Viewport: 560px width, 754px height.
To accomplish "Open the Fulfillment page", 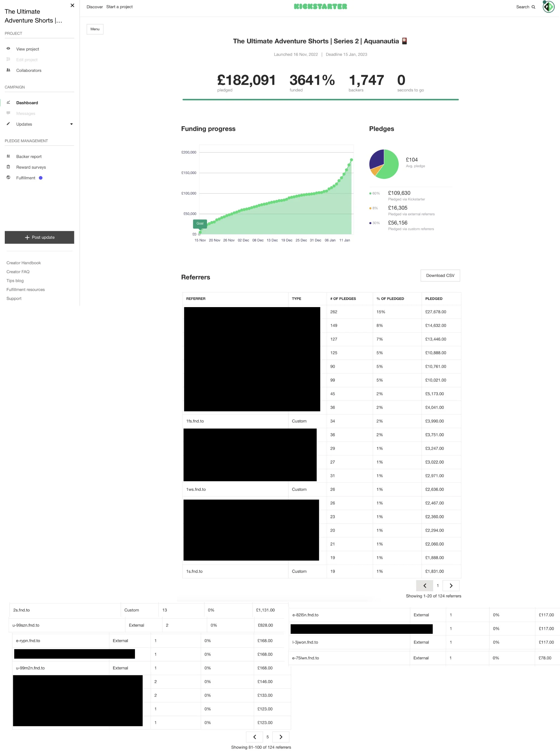I will click(26, 178).
